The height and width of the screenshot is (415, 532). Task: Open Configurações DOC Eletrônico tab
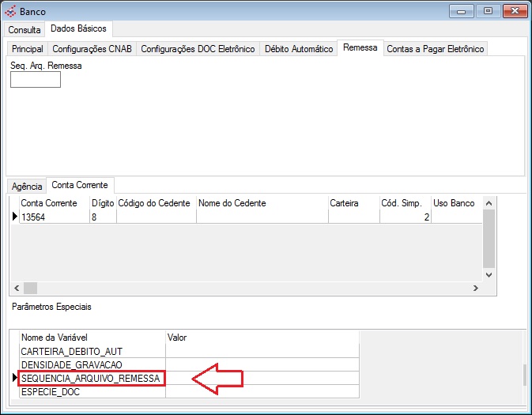(x=198, y=49)
